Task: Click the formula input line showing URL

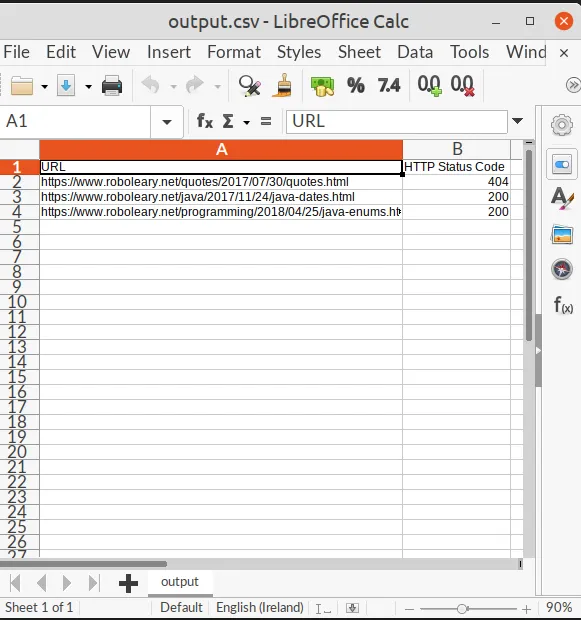Action: pos(396,121)
